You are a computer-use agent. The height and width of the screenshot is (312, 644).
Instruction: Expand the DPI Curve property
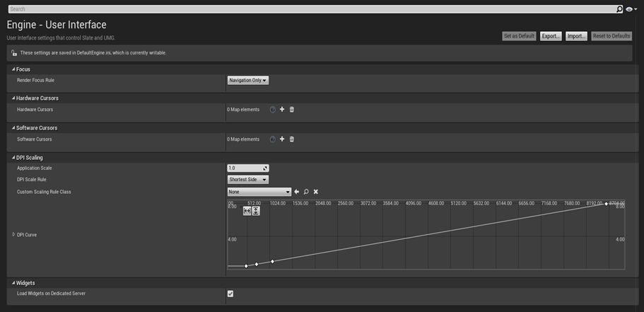pyautogui.click(x=13, y=234)
